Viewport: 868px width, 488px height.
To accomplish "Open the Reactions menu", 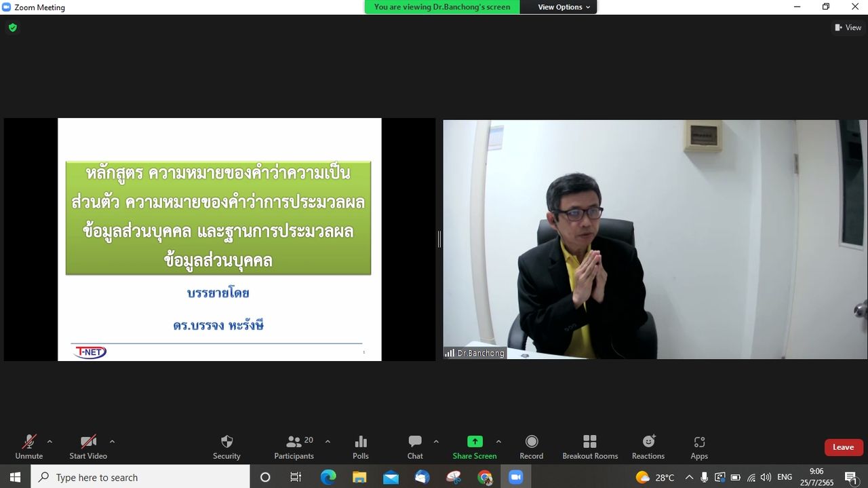I will (x=648, y=446).
